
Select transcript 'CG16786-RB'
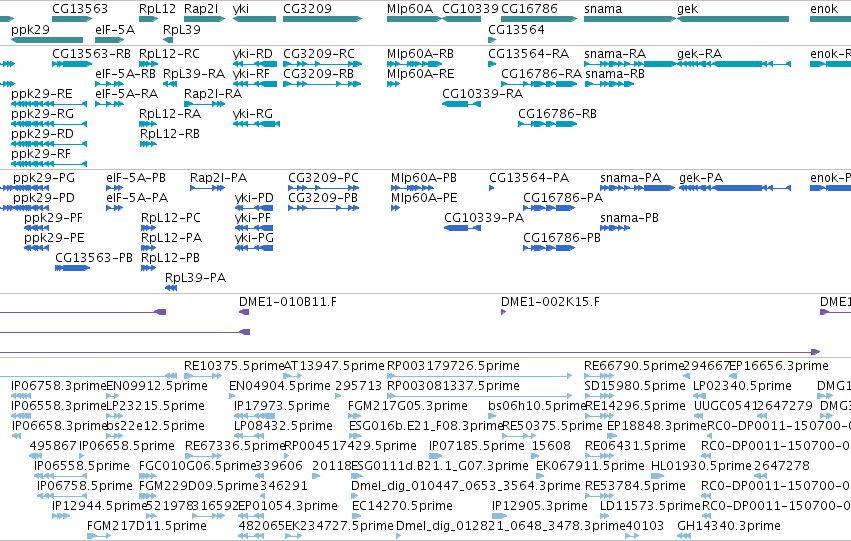tap(557, 114)
